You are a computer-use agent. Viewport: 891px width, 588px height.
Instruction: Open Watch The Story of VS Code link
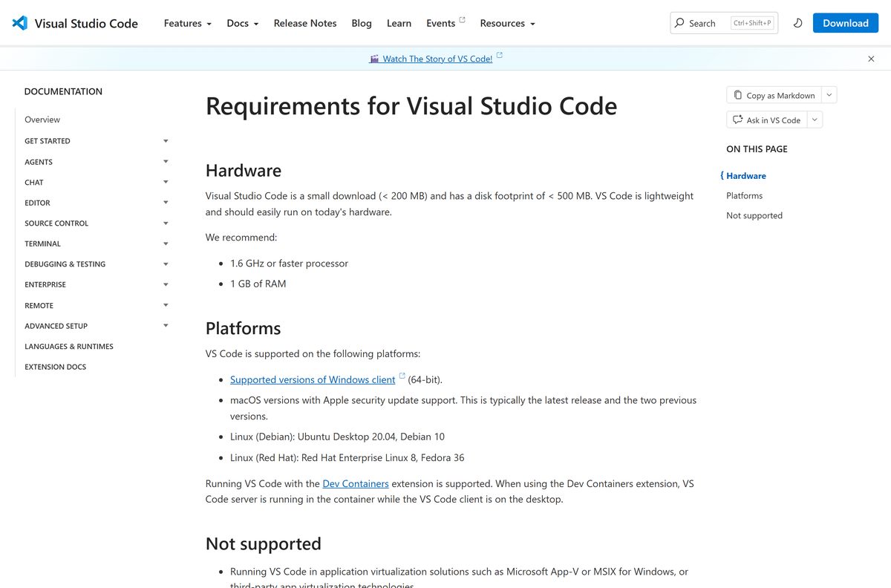point(437,59)
